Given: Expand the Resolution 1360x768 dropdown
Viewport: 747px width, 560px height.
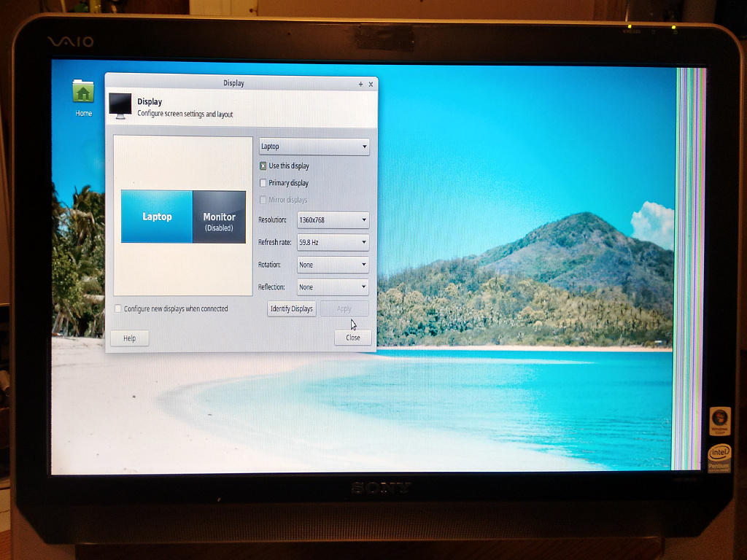Looking at the screenshot, I should (333, 220).
